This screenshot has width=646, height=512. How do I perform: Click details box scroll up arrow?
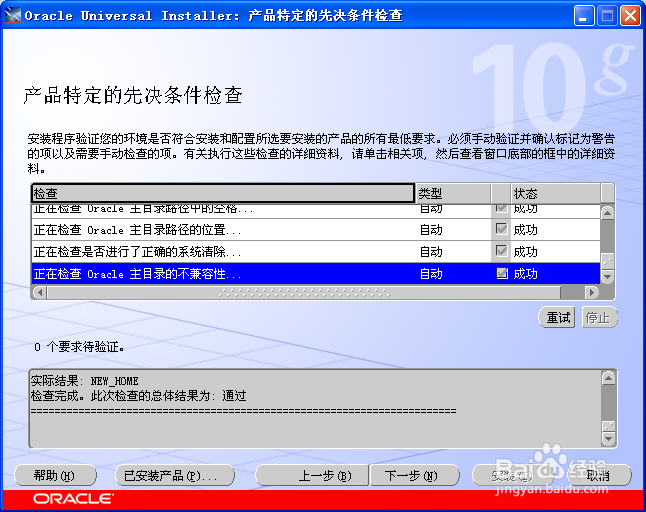[x=609, y=378]
